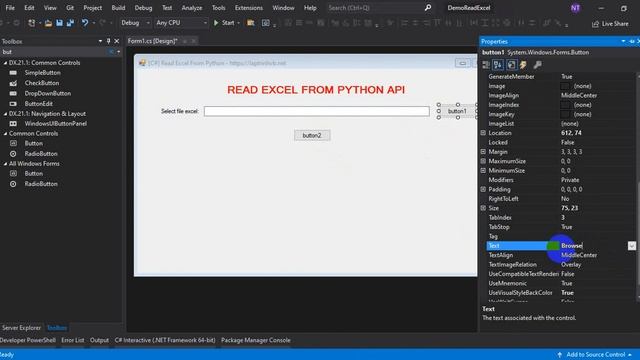Open the Extensions menu
640x360 pixels.
tap(249, 8)
